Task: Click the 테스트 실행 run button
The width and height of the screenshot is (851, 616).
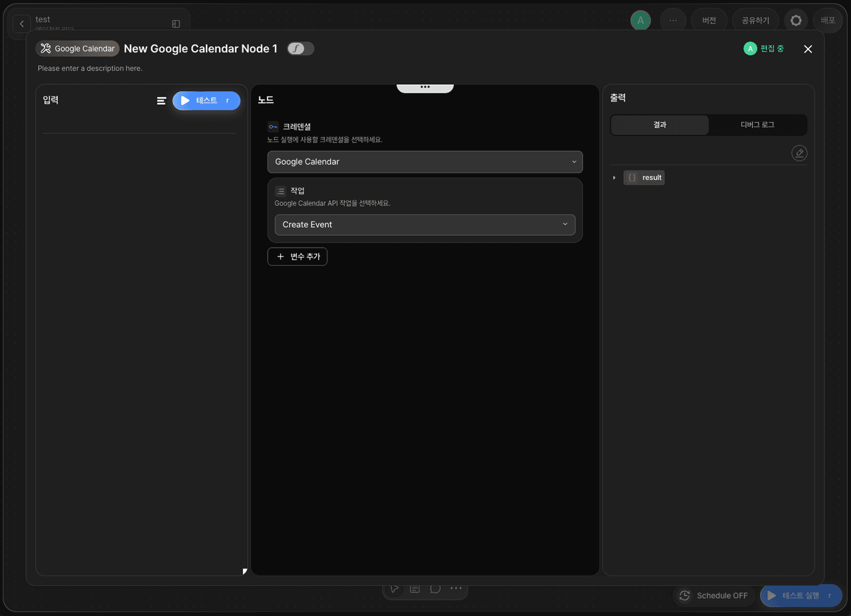Action: tap(800, 596)
